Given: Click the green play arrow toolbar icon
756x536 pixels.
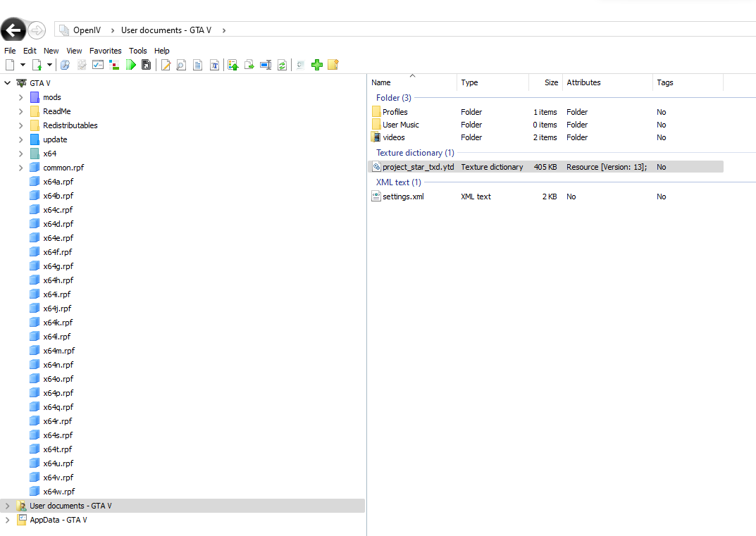Looking at the screenshot, I should 130,65.
